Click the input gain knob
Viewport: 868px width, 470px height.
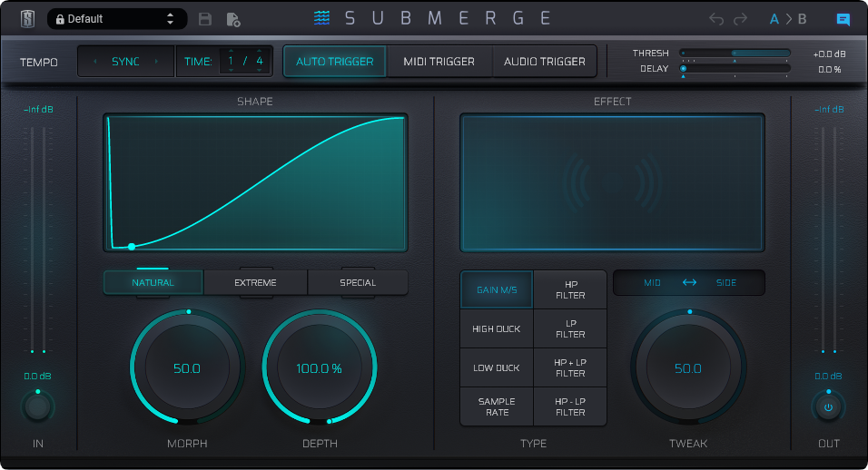pos(37,407)
